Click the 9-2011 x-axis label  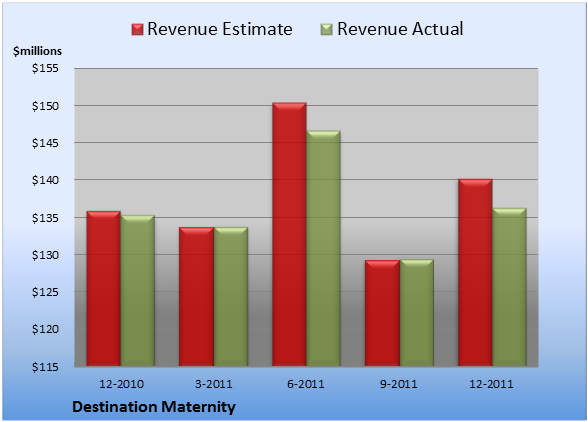[x=398, y=384]
